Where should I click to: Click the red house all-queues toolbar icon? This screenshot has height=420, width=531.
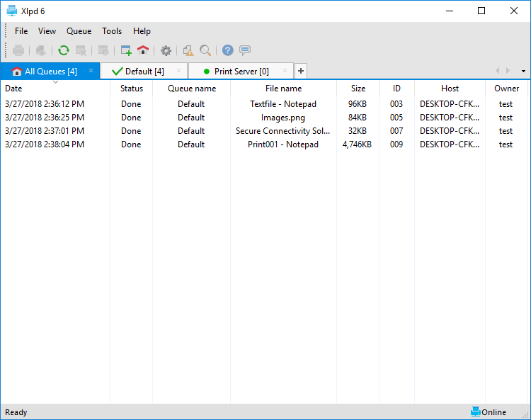tap(143, 50)
